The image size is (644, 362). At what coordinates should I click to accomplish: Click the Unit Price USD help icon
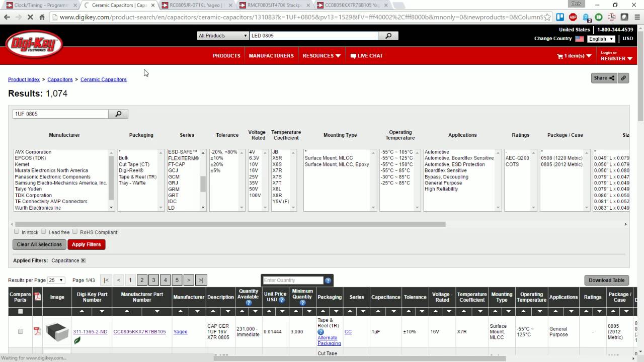tap(282, 300)
